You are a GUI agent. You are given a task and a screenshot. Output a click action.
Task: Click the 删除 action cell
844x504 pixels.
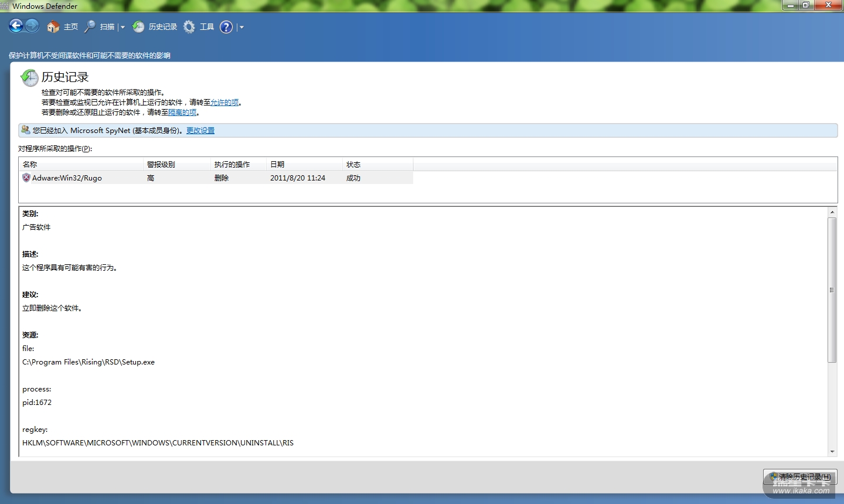(x=222, y=178)
